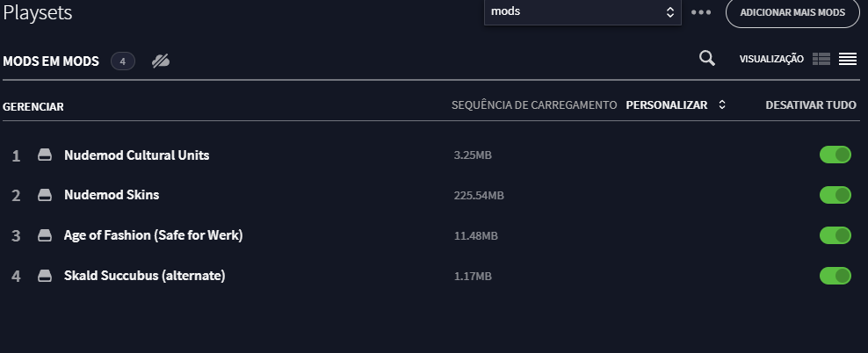Expand the Personalizar load order dropdown

click(676, 104)
